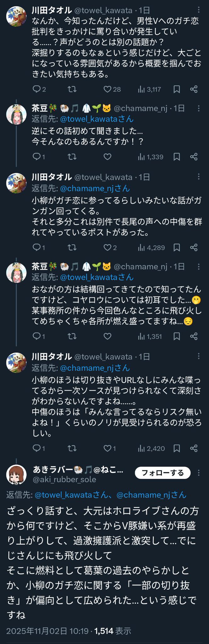Bookmark the post with 3,117 views
Viewport: 209px width, 644px height.
click(177, 89)
